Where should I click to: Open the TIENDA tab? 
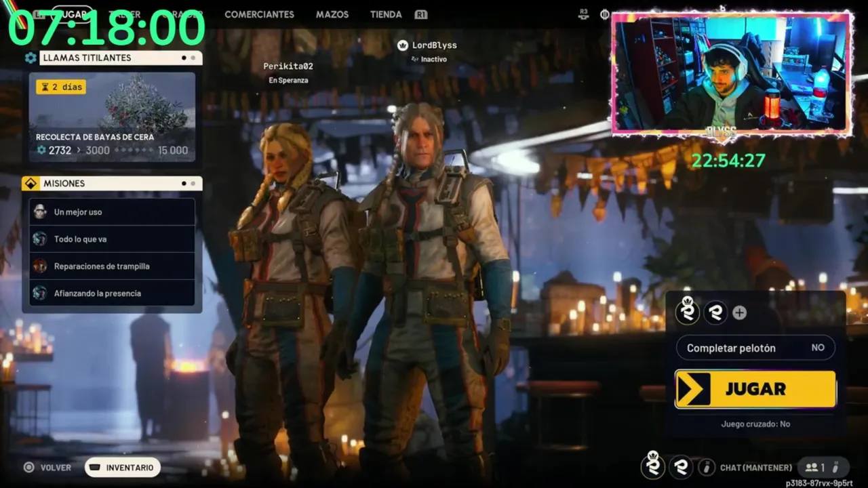(x=386, y=14)
